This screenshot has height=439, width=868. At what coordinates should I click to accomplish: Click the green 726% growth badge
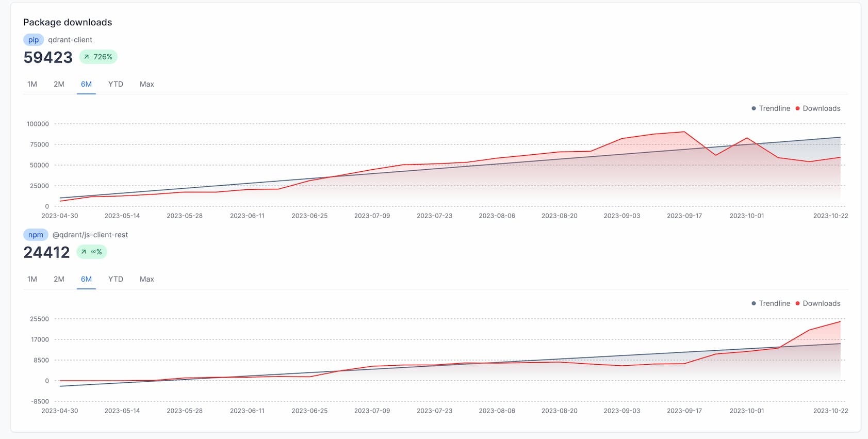99,57
